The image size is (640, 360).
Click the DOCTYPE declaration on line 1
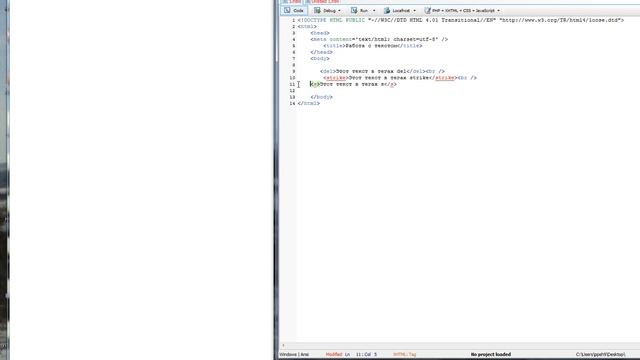pos(460,20)
